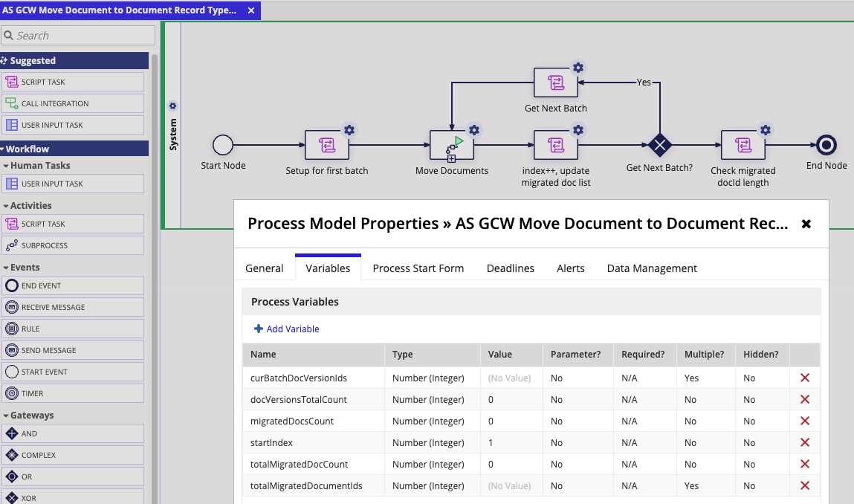Select Subprocess palette item

pyautogui.click(x=73, y=245)
